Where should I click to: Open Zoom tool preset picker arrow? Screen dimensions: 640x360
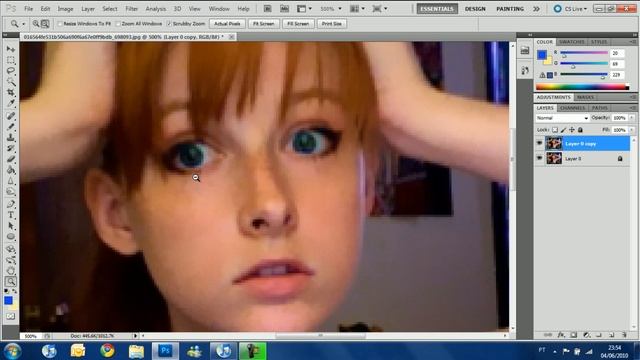pos(23,24)
